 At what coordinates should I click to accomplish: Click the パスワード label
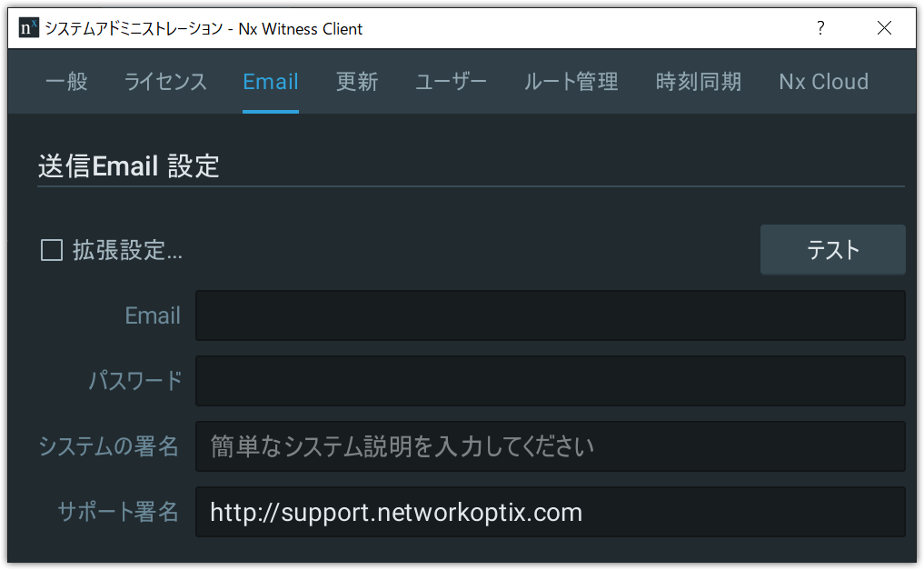point(135,381)
